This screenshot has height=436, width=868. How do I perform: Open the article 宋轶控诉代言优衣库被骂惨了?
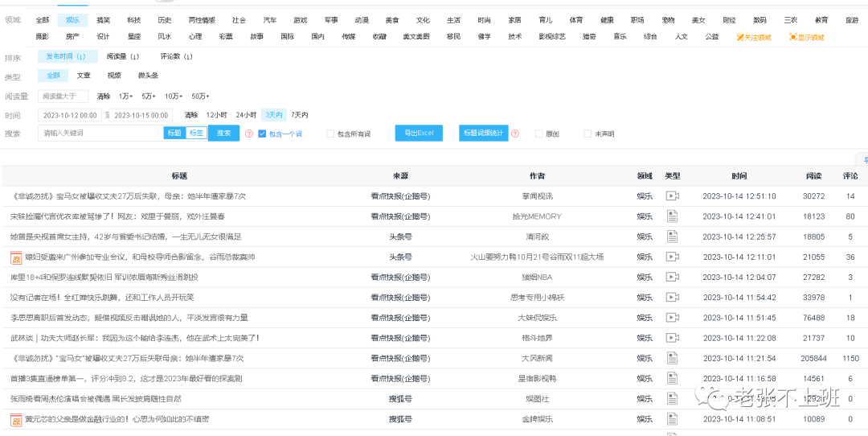[117, 216]
